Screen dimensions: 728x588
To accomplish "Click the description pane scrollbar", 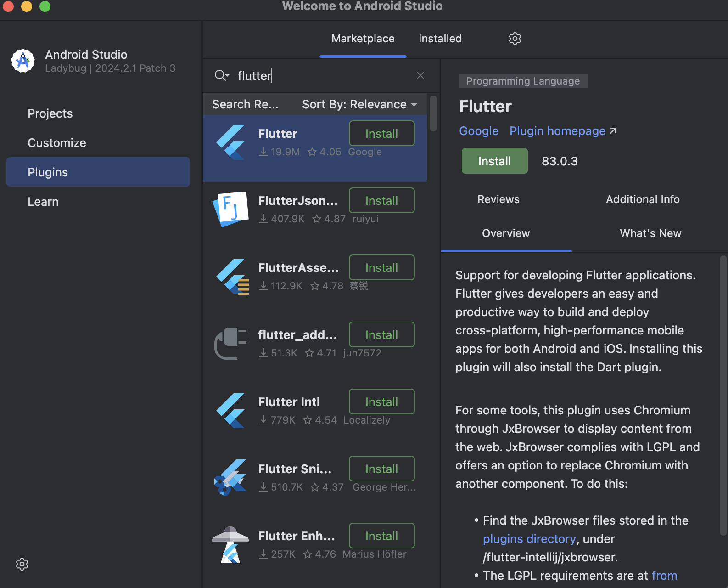I will point(724,395).
